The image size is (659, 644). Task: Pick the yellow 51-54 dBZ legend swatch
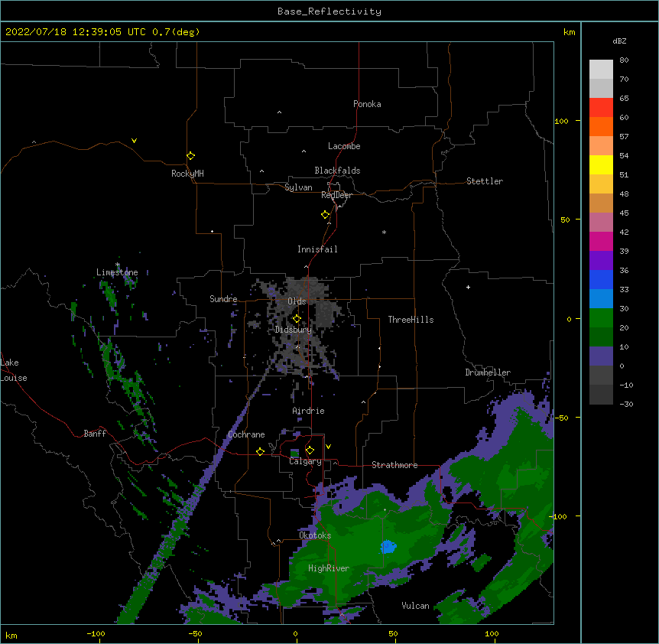pos(601,164)
